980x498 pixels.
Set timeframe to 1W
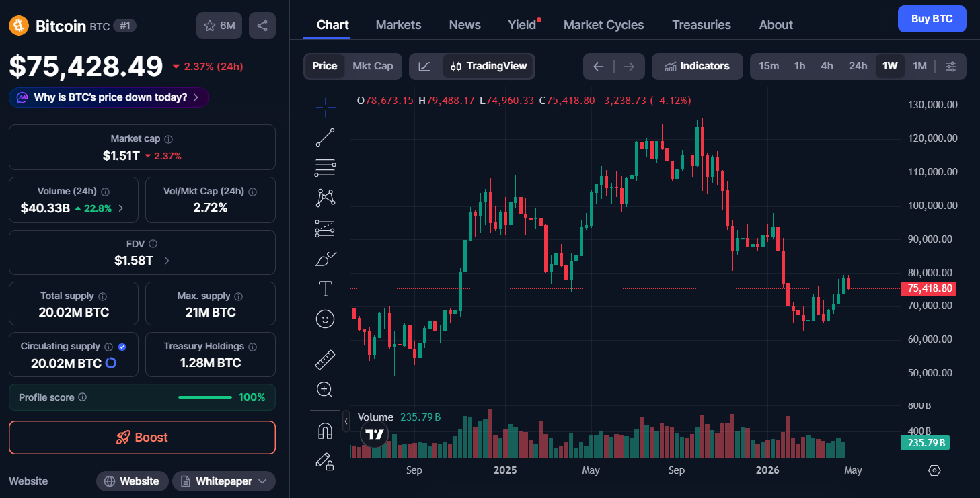tap(890, 66)
